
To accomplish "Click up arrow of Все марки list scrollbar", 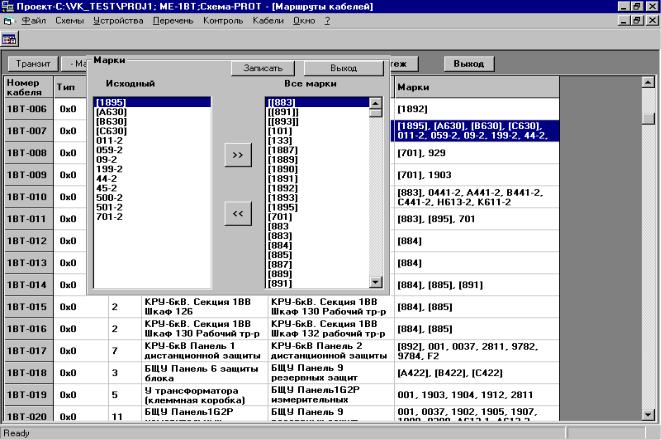I will 376,102.
